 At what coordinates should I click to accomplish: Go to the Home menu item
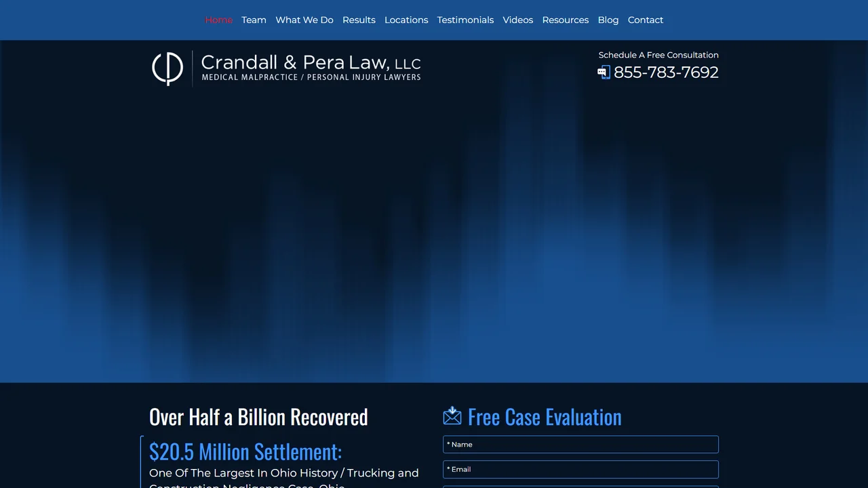pyautogui.click(x=219, y=20)
